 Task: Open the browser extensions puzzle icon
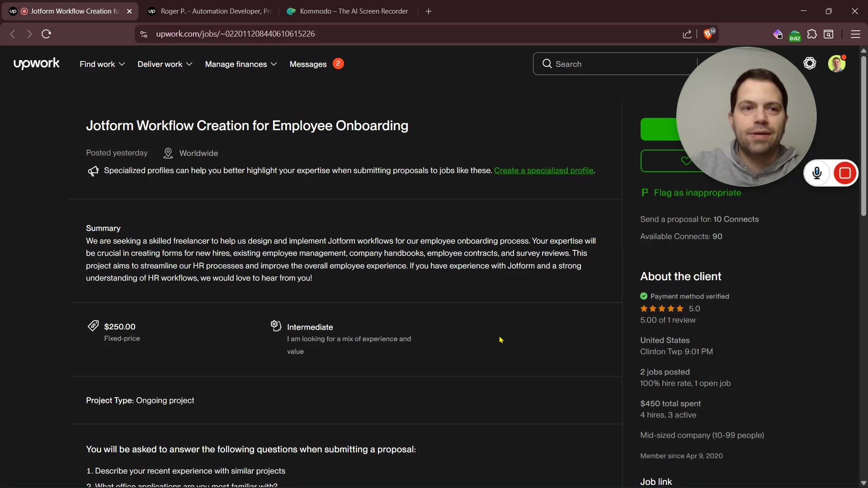(812, 34)
